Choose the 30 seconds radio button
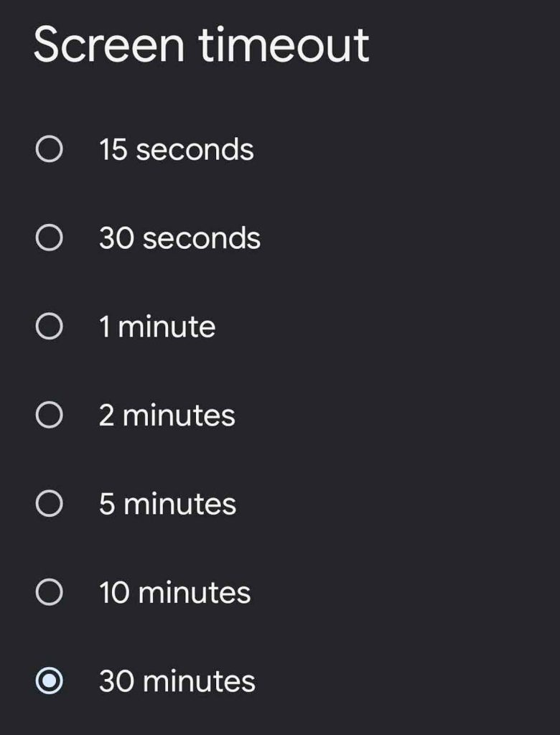 [x=49, y=238]
